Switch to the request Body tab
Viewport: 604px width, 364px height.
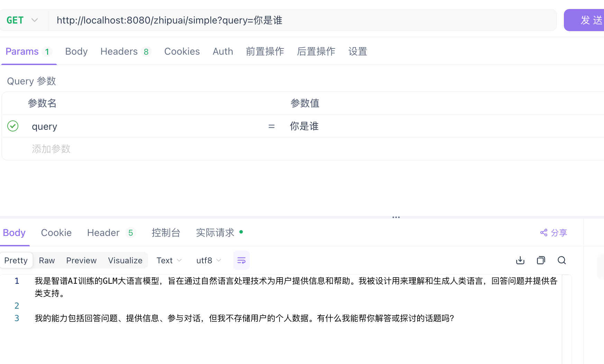(76, 52)
